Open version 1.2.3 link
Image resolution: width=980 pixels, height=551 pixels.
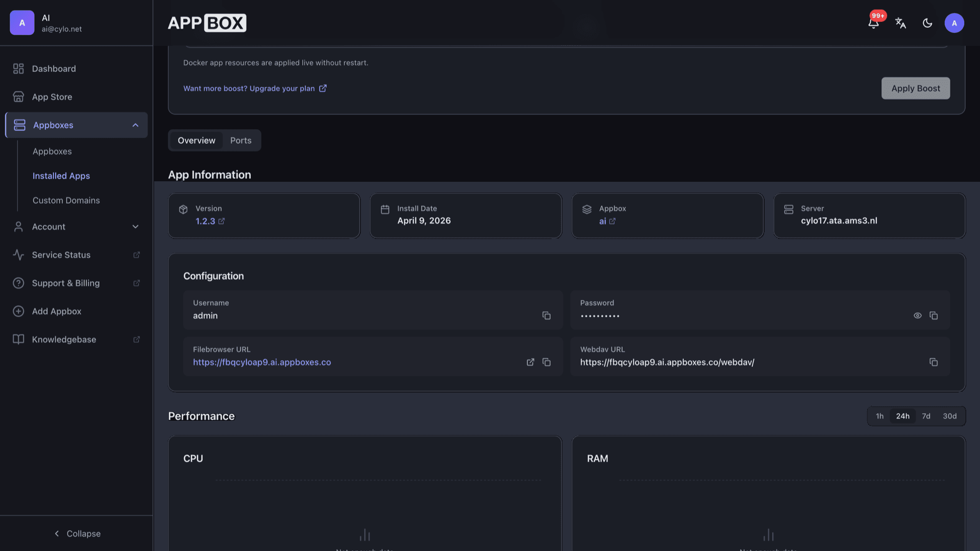coord(210,221)
